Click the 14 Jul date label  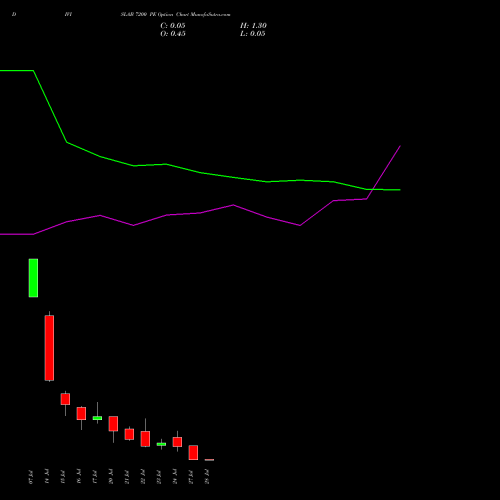47,477
